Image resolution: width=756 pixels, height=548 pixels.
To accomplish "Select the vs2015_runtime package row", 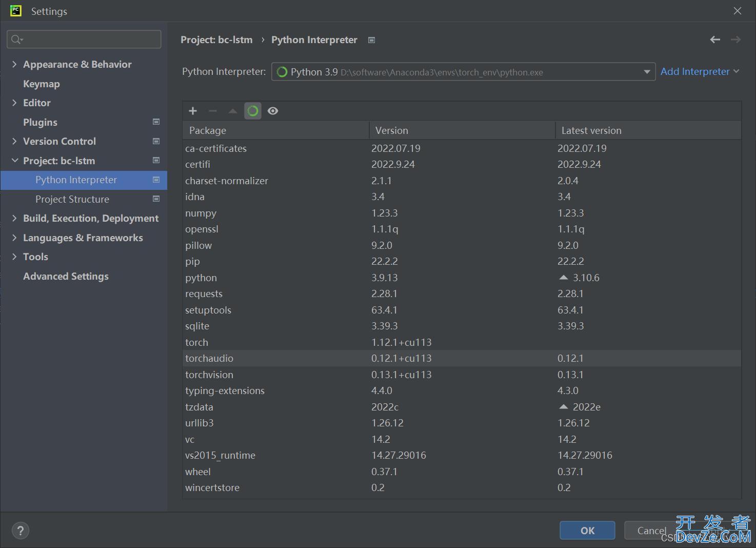I will pyautogui.click(x=462, y=455).
